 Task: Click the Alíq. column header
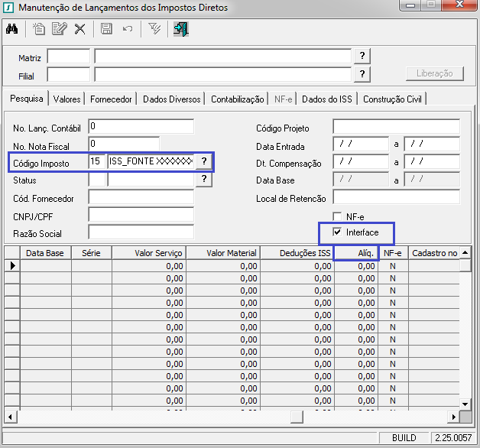pyautogui.click(x=357, y=252)
